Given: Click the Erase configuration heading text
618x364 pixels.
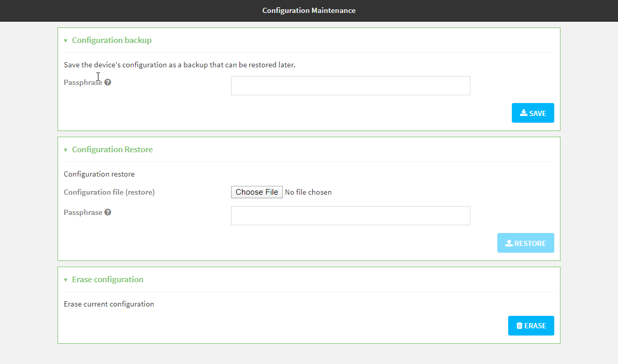Looking at the screenshot, I should (x=107, y=279).
